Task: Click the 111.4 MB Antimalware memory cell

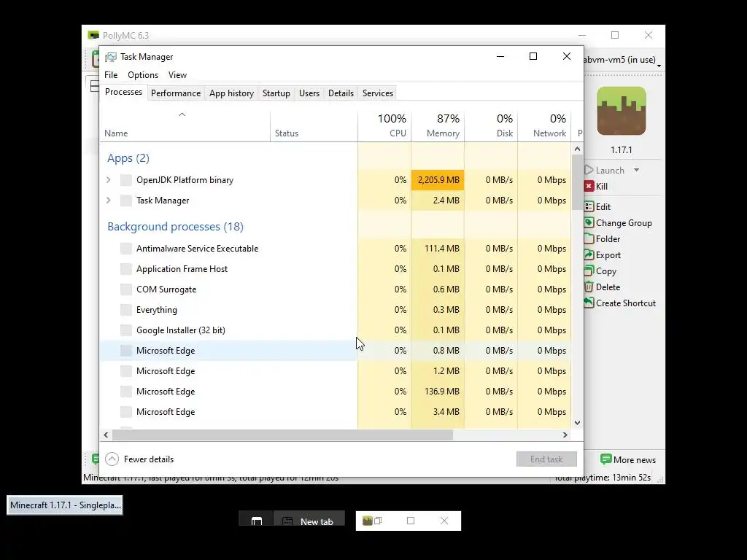Action: pyautogui.click(x=438, y=249)
